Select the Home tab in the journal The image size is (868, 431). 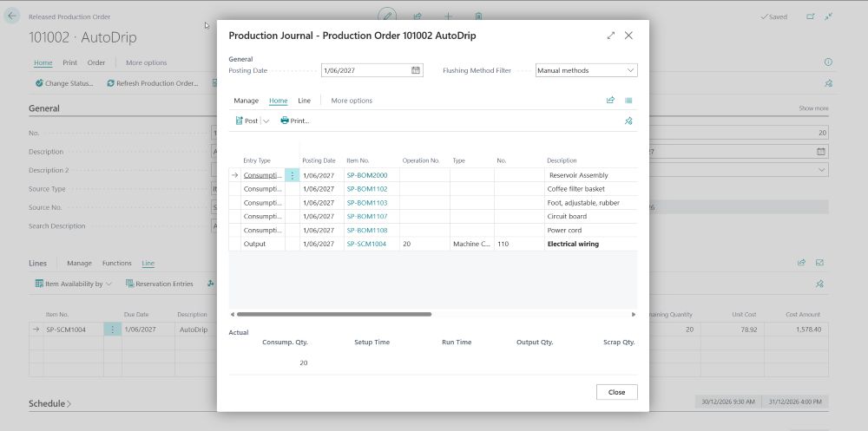coord(278,101)
